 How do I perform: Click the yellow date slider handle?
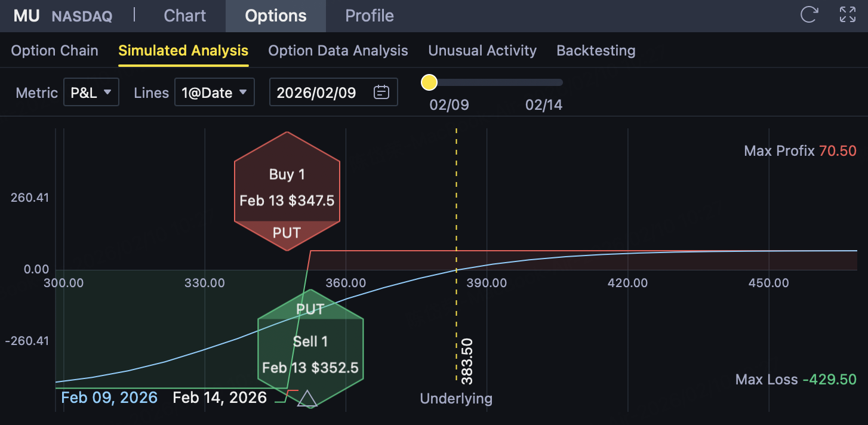click(429, 82)
